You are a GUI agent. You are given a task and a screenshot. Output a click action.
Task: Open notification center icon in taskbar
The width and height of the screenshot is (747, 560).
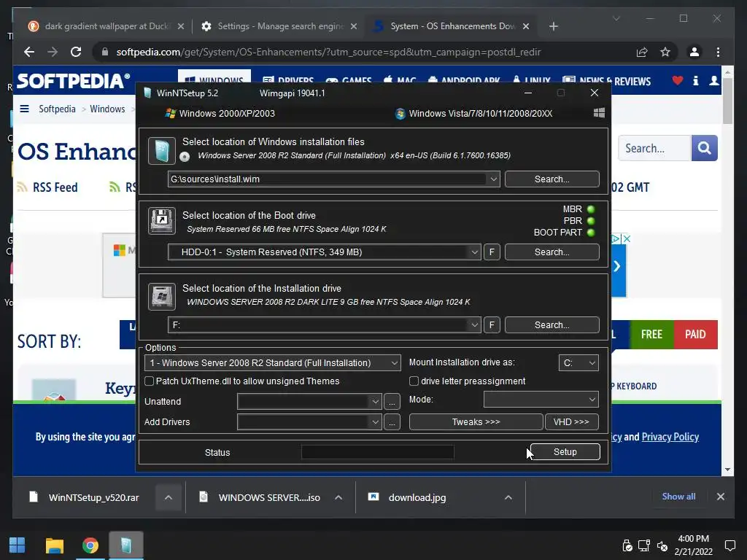pos(729,545)
